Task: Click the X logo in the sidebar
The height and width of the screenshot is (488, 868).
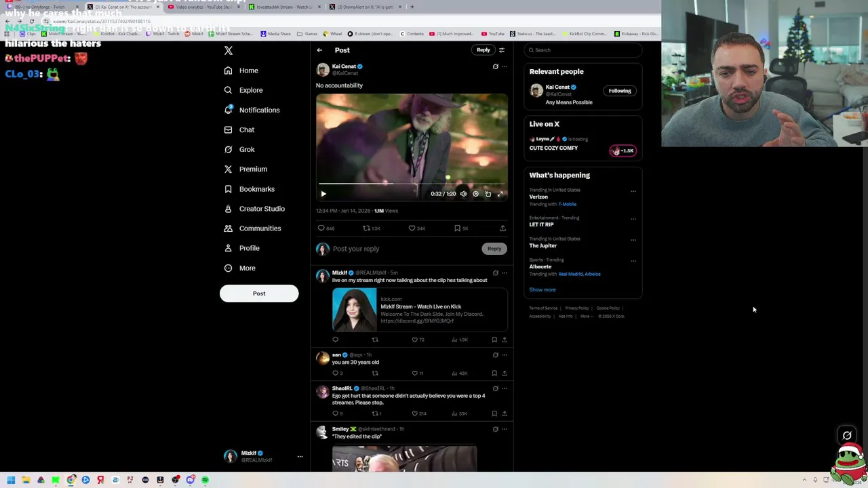Action: [229, 51]
